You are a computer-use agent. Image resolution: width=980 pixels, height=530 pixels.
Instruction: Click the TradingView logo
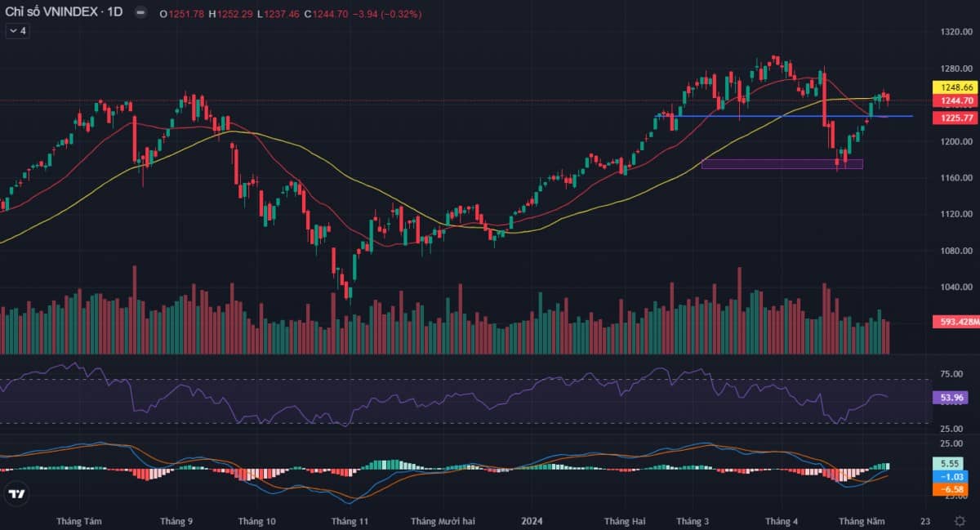16,494
